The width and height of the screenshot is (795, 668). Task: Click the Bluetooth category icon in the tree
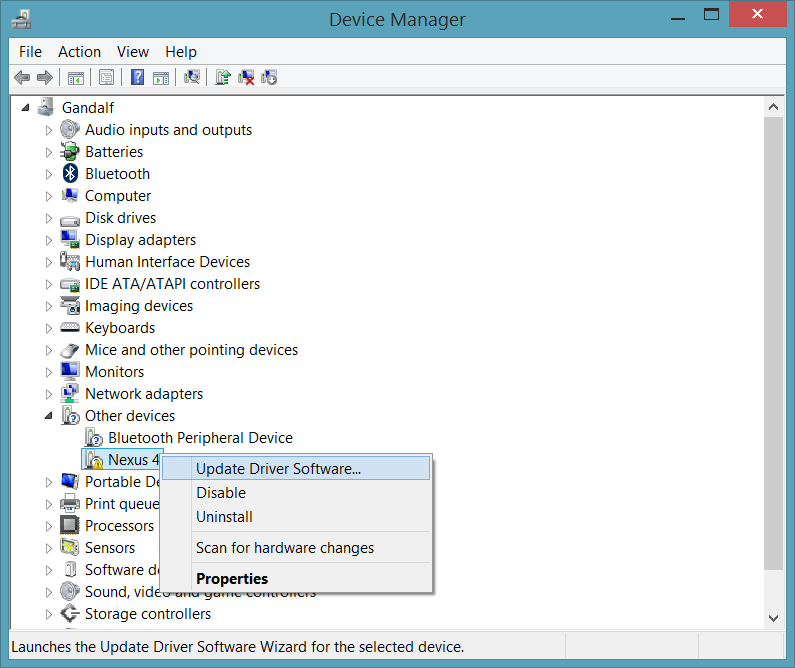[x=70, y=174]
